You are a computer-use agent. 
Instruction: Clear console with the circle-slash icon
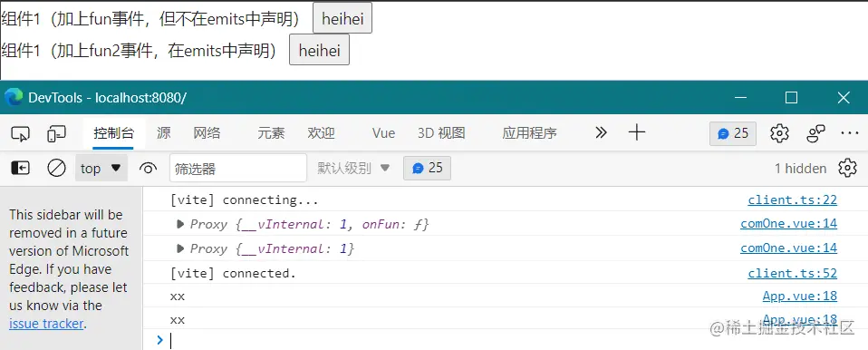tap(56, 168)
